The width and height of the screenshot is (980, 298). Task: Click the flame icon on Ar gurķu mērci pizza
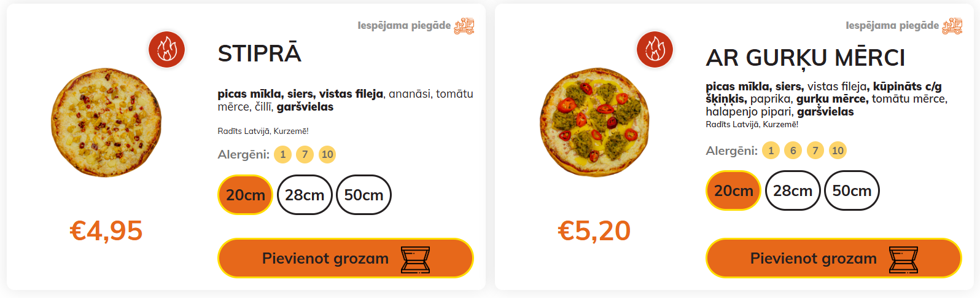pyautogui.click(x=655, y=50)
